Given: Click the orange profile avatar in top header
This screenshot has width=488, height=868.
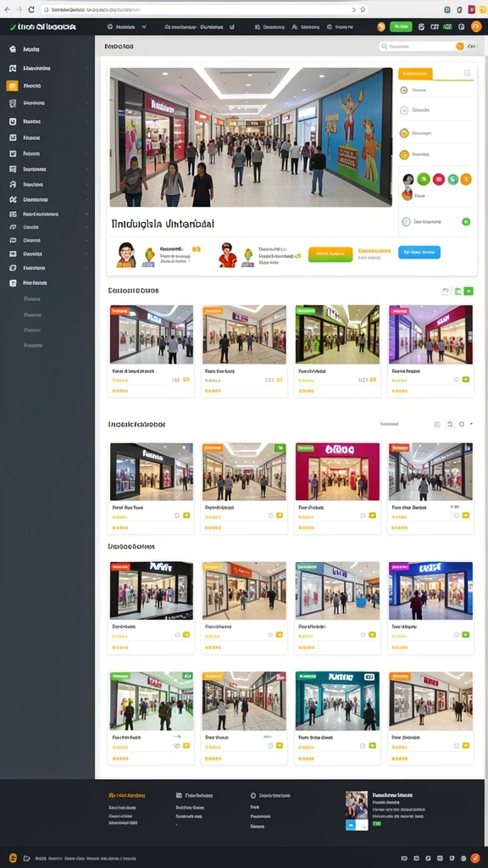Looking at the screenshot, I should coord(476,26).
